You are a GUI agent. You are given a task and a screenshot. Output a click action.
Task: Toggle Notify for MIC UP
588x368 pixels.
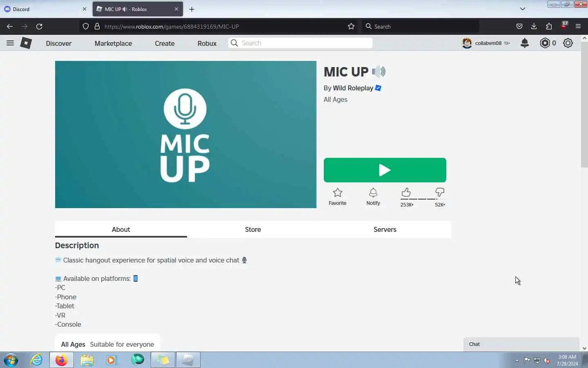pos(373,197)
